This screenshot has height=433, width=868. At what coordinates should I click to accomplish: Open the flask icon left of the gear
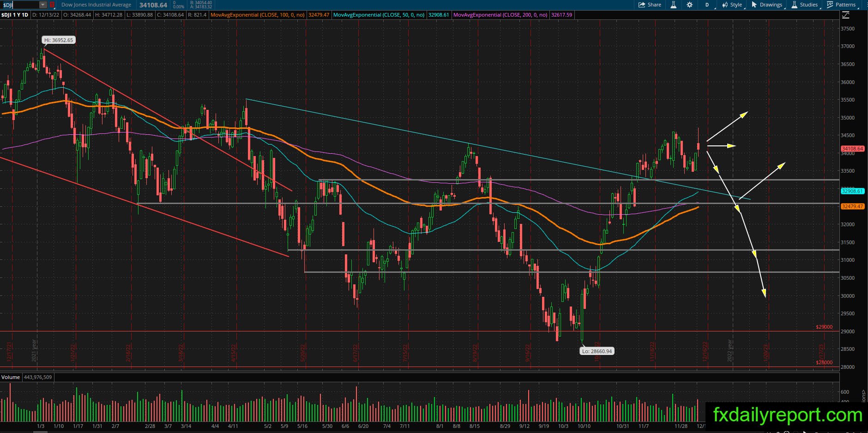click(x=674, y=5)
